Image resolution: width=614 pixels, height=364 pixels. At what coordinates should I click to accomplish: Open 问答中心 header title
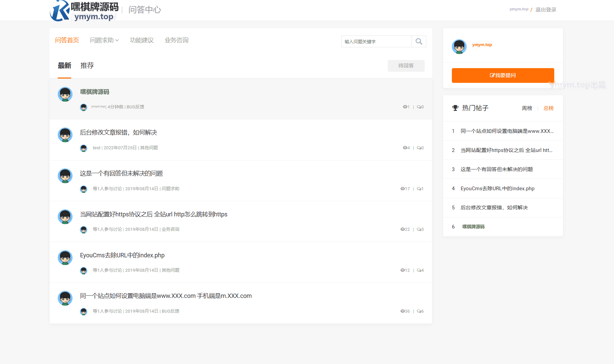[x=145, y=10]
